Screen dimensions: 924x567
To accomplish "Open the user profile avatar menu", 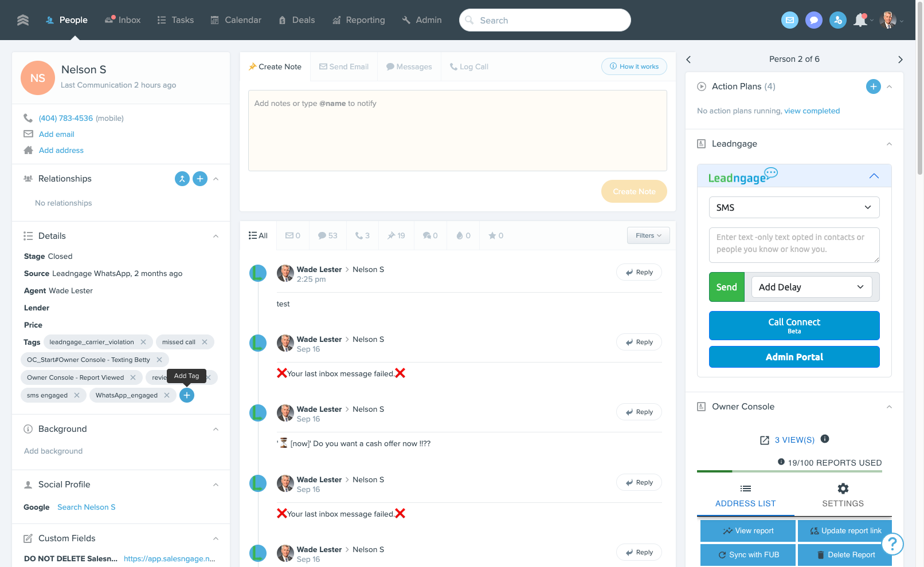I will click(x=888, y=20).
